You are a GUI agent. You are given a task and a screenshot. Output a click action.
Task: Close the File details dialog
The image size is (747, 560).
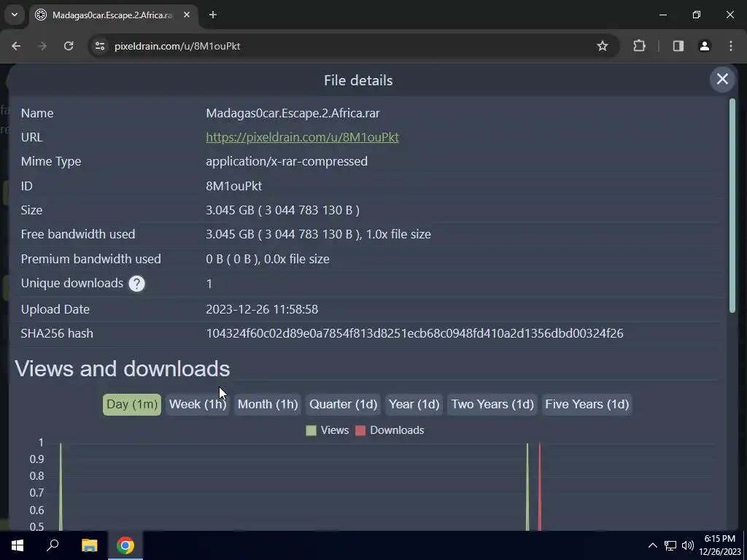[x=722, y=79]
